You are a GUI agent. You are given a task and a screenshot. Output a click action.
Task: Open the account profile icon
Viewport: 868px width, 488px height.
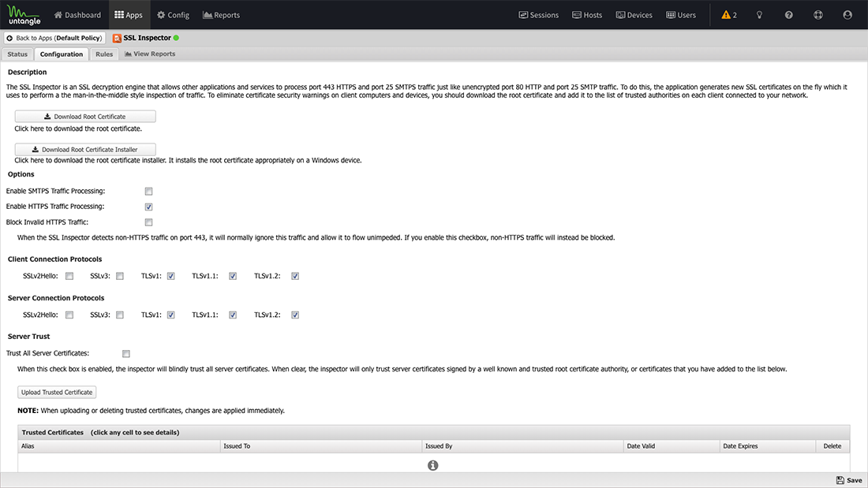(847, 15)
